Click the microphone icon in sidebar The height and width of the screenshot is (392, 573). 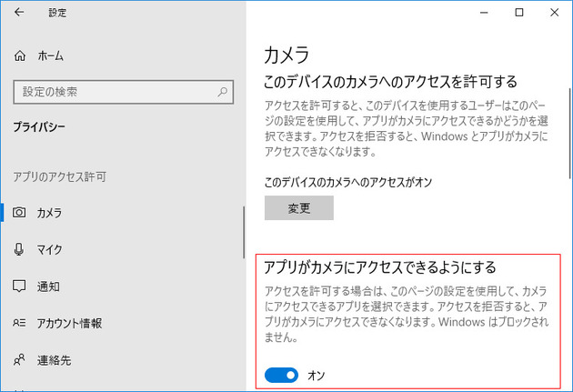(20, 249)
